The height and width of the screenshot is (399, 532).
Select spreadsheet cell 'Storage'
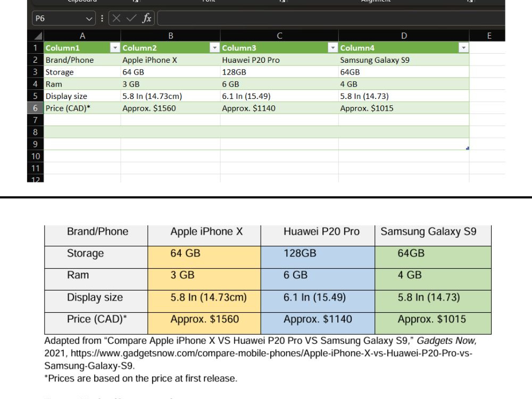click(82, 72)
